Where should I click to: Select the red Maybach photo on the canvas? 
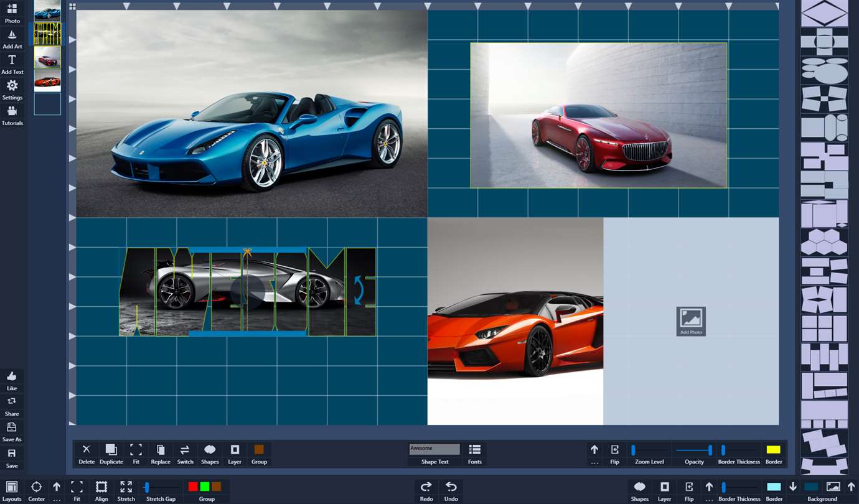point(599,115)
